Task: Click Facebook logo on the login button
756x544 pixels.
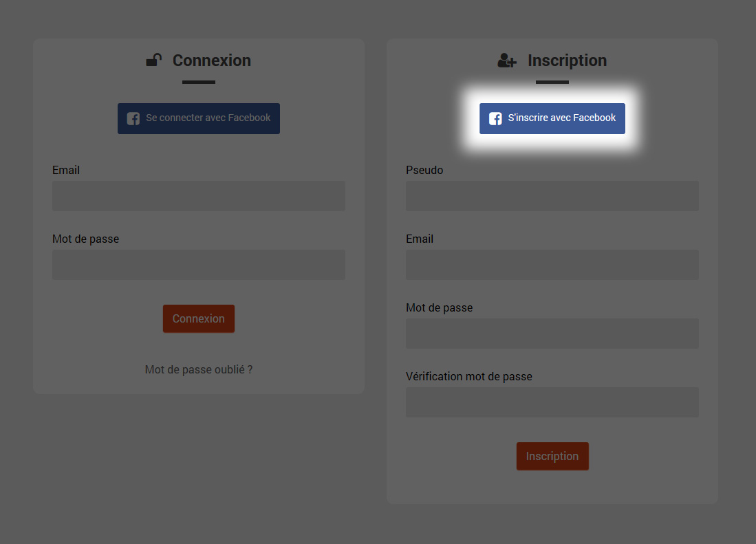Action: click(133, 118)
